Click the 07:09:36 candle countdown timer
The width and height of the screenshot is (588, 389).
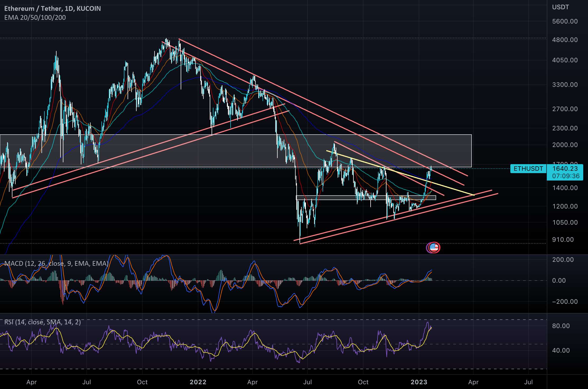(566, 176)
